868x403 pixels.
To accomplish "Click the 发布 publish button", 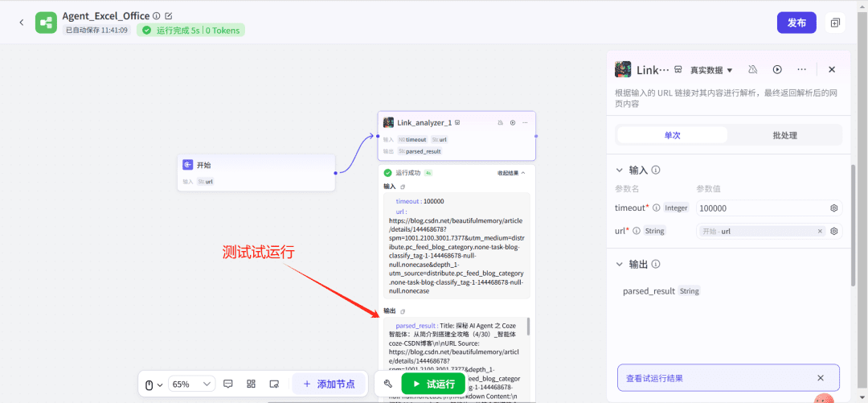I will pos(796,23).
